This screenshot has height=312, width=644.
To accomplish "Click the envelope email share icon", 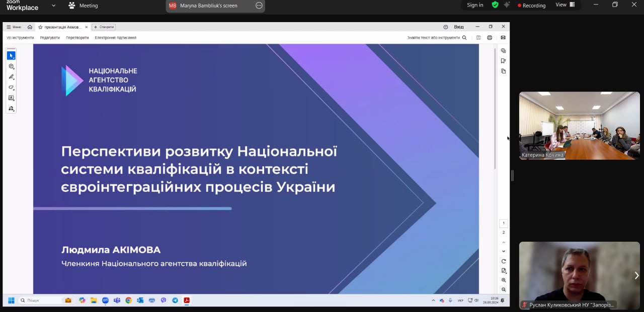I will (x=503, y=38).
